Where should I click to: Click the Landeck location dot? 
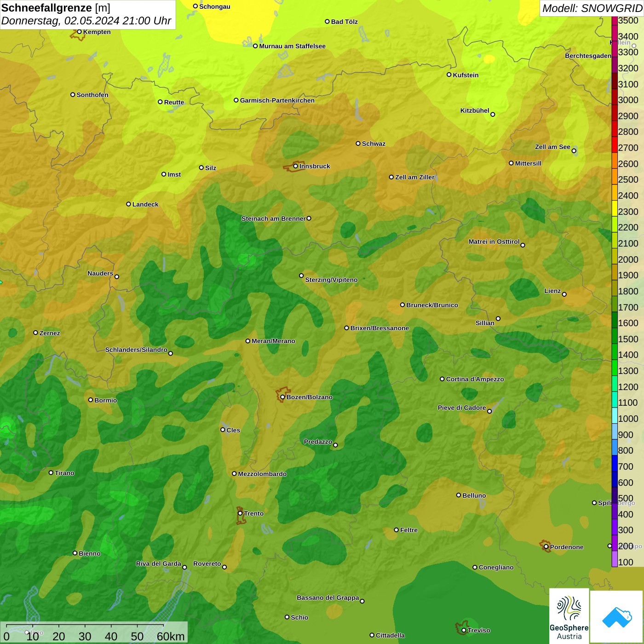[x=128, y=204]
